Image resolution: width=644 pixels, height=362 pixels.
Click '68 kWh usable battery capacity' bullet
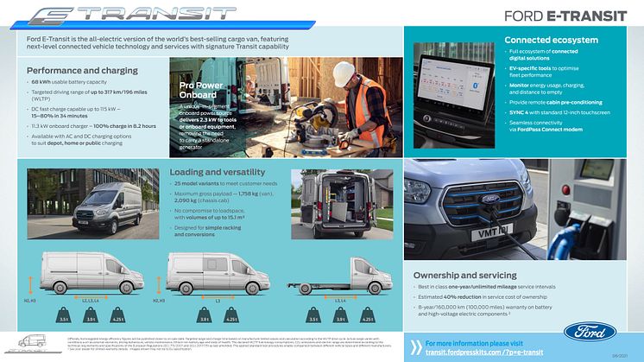[x=69, y=82]
